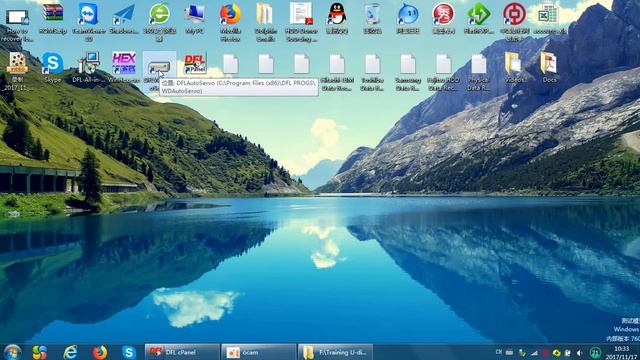The height and width of the screenshot is (360, 640).
Task: Switch to DFL cPanel taskbar window
Action: (x=182, y=352)
